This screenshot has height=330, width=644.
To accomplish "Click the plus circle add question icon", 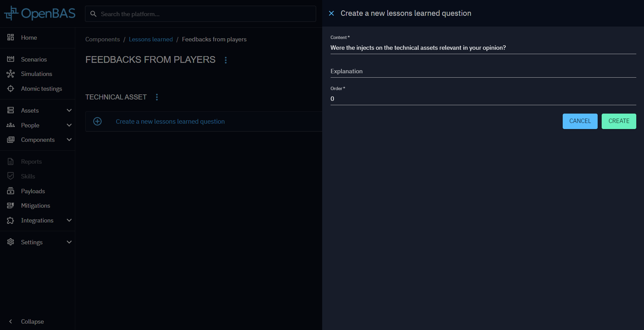I will point(97,121).
